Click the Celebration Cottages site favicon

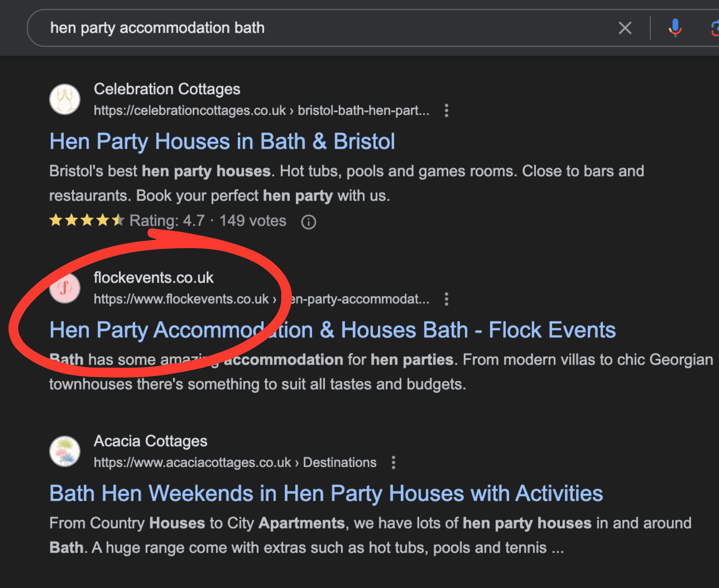click(65, 99)
